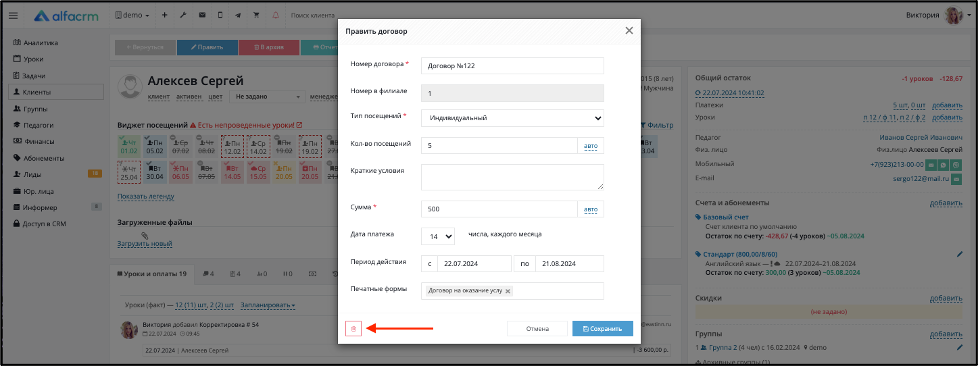This screenshot has width=979, height=366.
Task: Open the Виктория user menu arrow
Action: [x=968, y=16]
